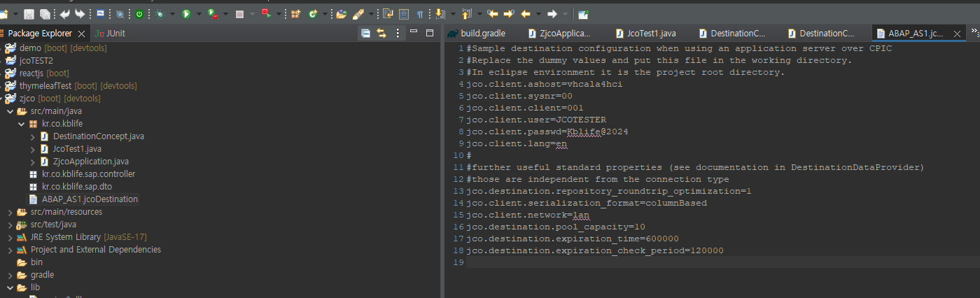Expand ZjcoApplication.java in tree
Screen dimensions: 980x298
coord(33,162)
